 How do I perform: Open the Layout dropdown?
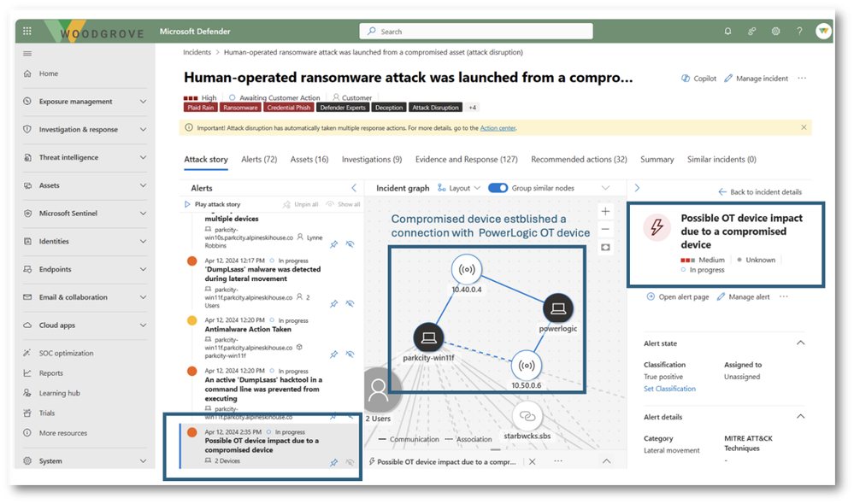tap(459, 188)
